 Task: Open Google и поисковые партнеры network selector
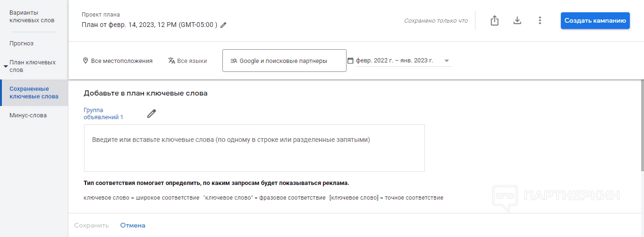tap(284, 61)
